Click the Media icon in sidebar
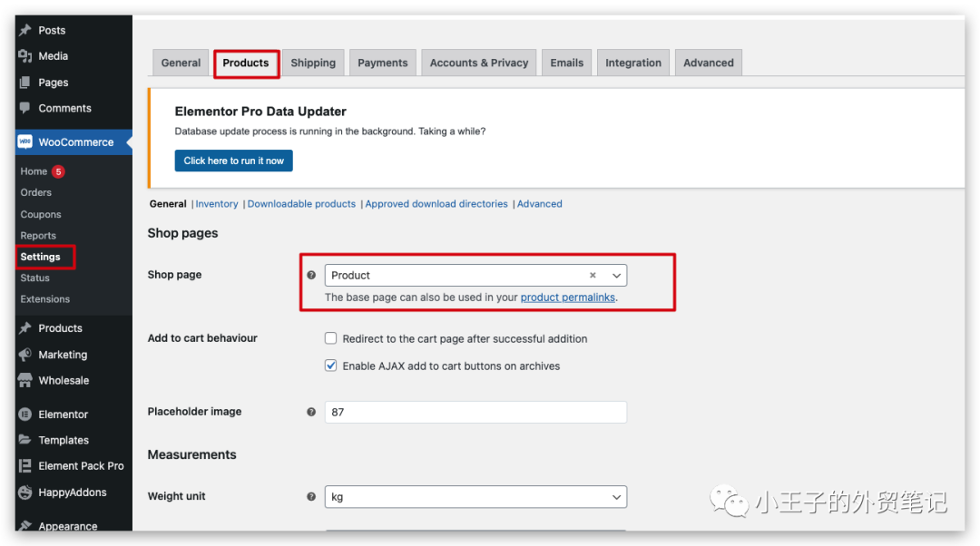The width and height of the screenshot is (980, 546). 25,56
